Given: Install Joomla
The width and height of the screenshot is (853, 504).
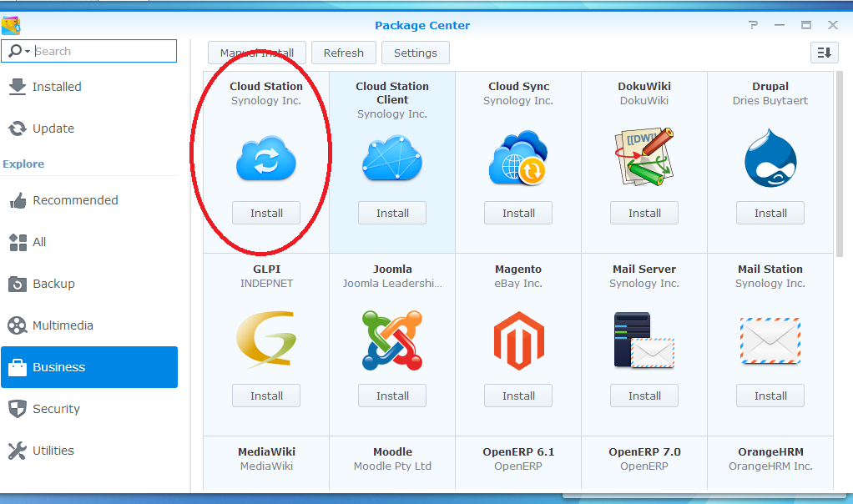Looking at the screenshot, I should coord(392,396).
